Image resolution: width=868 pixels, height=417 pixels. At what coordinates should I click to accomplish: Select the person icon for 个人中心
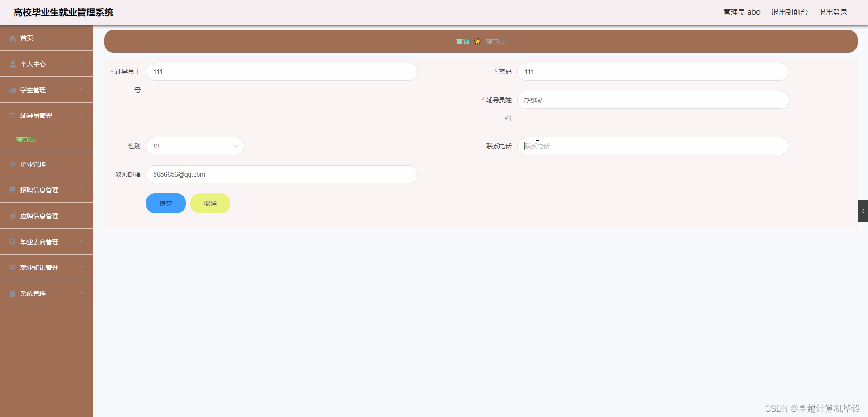point(12,64)
